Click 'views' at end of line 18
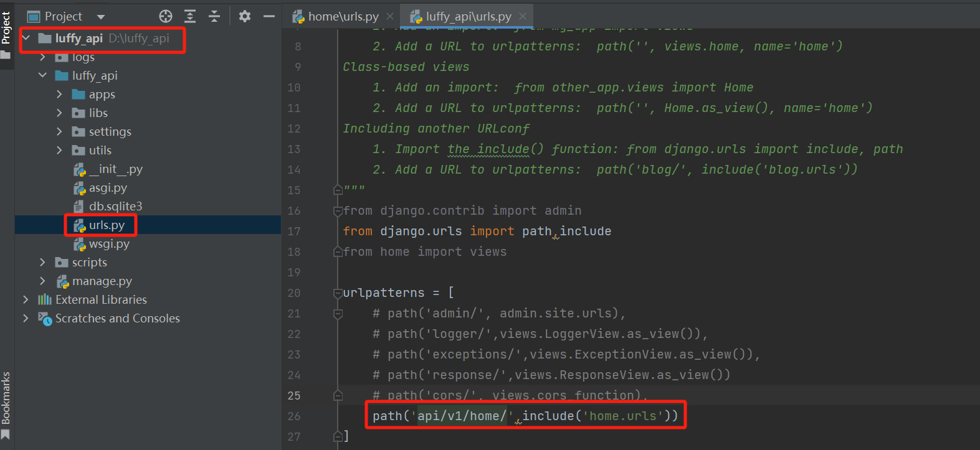Viewport: 980px width, 450px height. [488, 251]
